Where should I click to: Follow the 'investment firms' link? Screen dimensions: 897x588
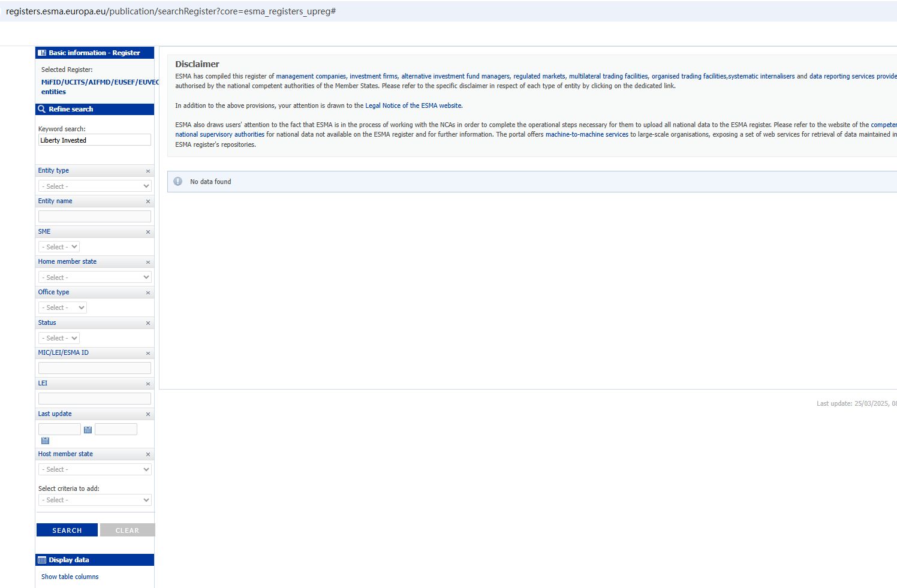click(374, 76)
